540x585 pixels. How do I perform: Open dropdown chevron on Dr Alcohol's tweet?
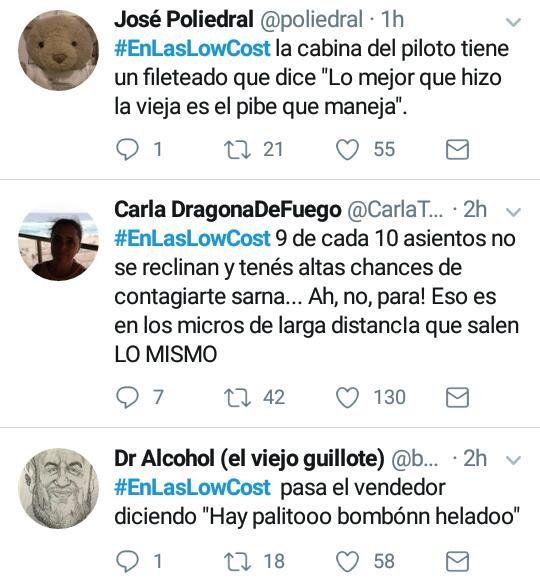point(514,460)
